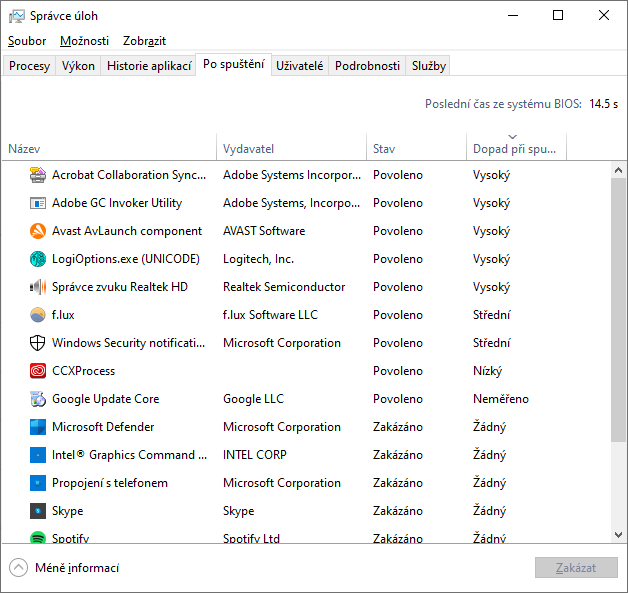This screenshot has width=628, height=593.
Task: Switch to the Procesy tab
Action: tap(29, 66)
